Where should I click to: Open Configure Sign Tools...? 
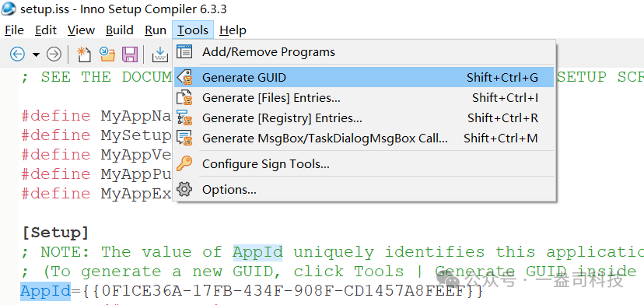[364, 164]
